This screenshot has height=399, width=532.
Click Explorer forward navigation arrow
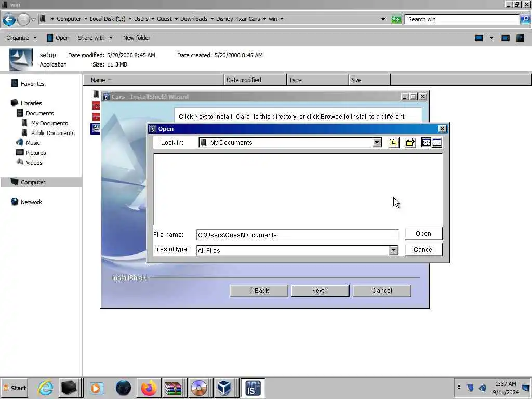23,19
